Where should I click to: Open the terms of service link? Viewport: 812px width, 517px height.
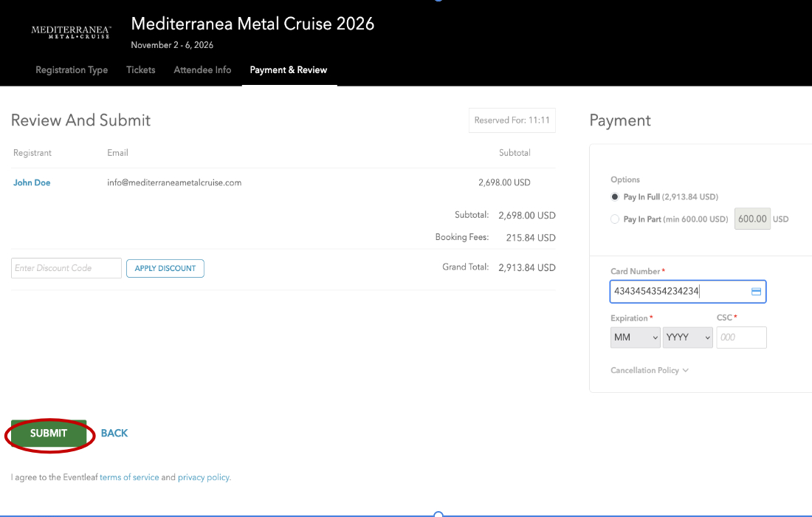point(129,478)
